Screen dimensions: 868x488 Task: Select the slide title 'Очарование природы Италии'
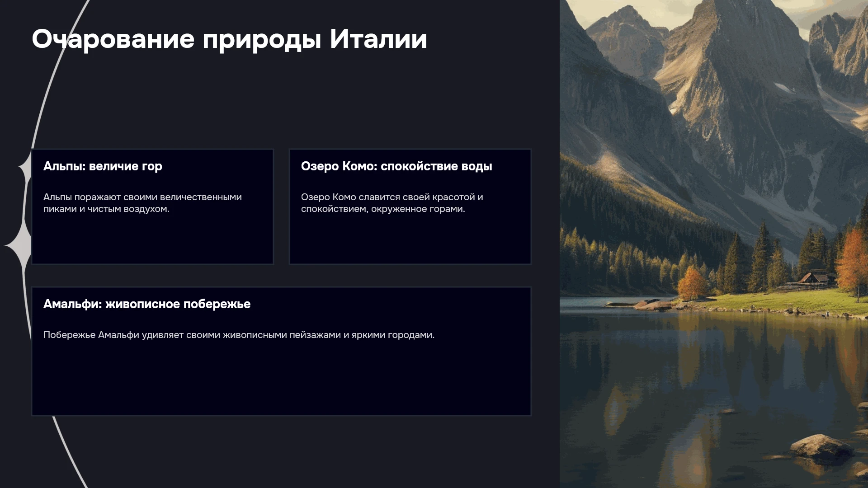(229, 39)
